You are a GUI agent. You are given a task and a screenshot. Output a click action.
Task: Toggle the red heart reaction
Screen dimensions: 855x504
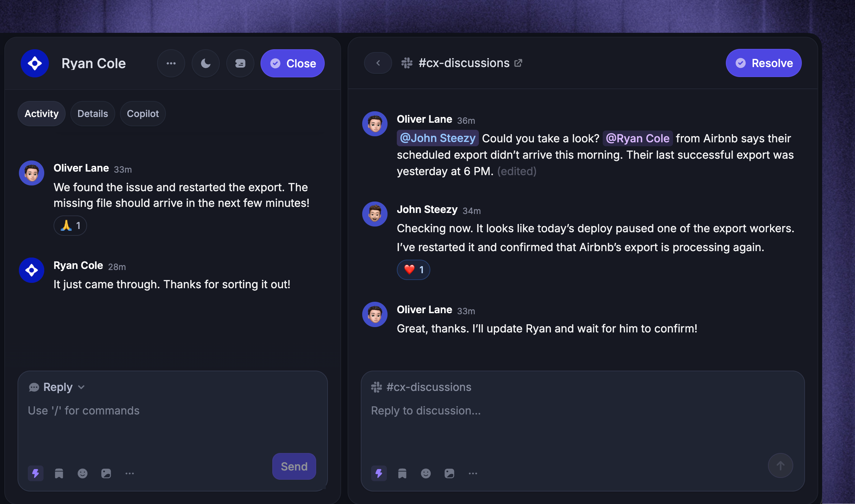(x=414, y=270)
